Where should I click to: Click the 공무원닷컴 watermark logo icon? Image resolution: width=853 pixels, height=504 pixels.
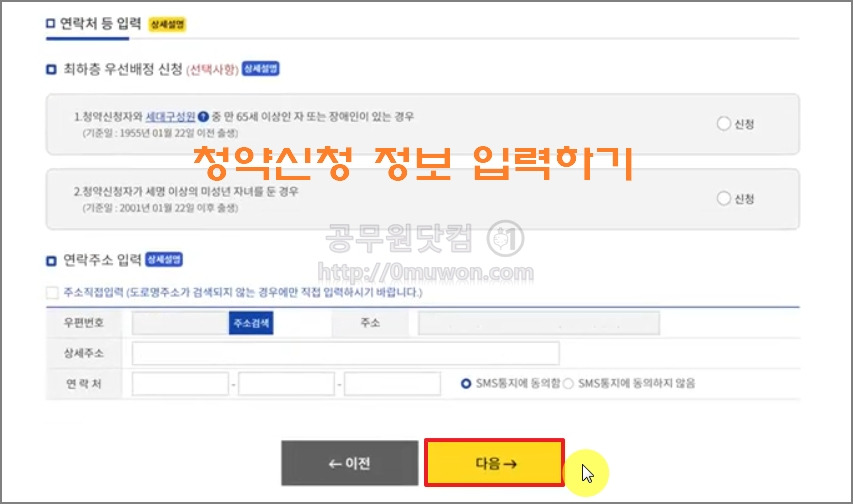505,238
